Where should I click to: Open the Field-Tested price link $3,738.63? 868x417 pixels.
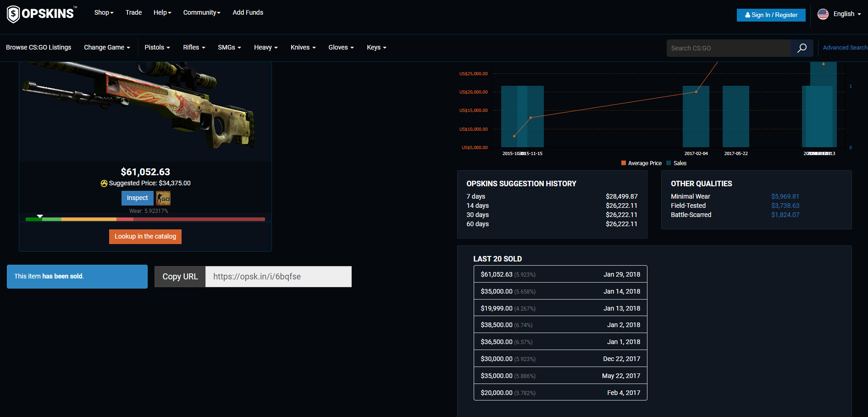785,206
